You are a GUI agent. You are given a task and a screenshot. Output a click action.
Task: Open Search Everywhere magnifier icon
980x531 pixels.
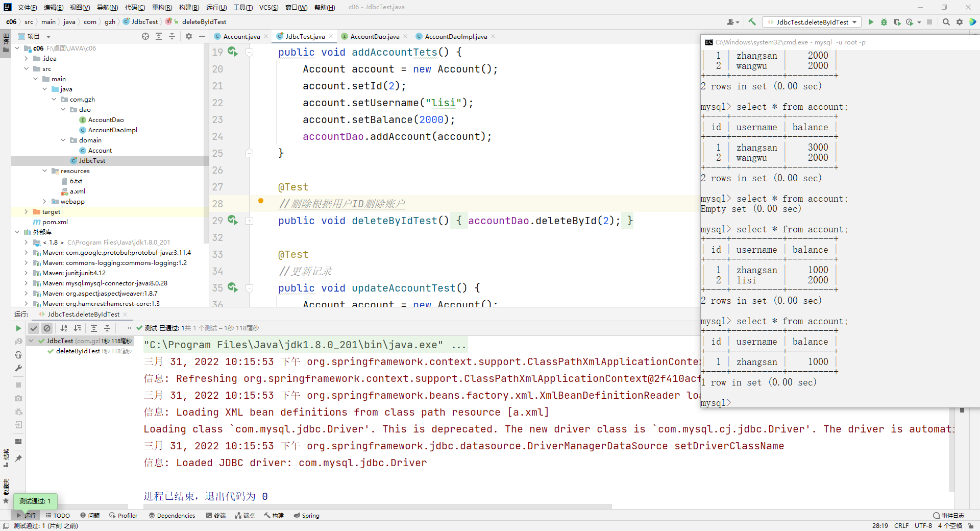coord(946,22)
